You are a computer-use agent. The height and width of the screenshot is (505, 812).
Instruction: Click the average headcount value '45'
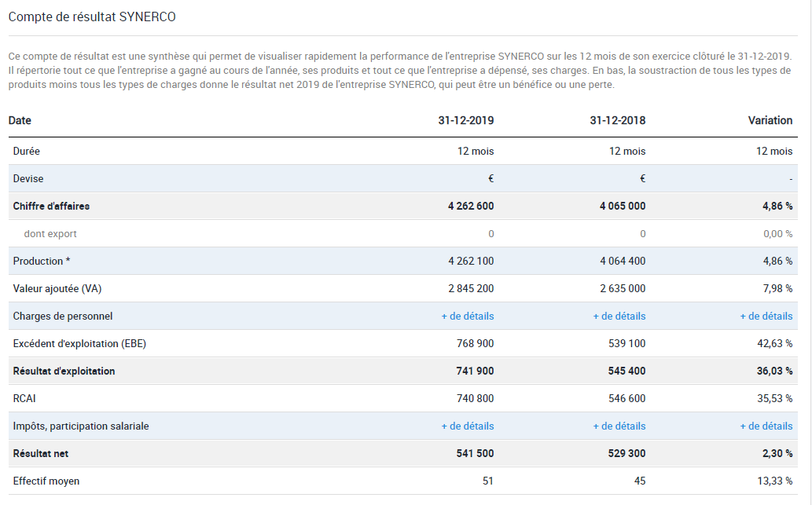coord(640,481)
